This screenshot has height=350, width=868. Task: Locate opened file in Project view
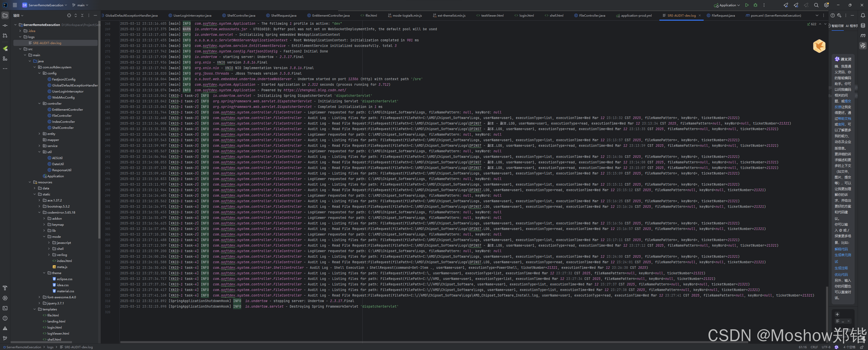tap(69, 15)
